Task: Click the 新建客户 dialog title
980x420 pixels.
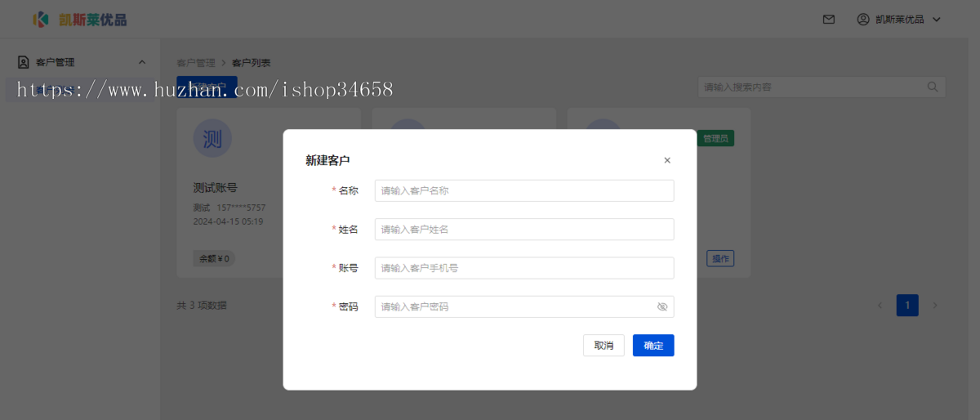Action: click(327, 161)
